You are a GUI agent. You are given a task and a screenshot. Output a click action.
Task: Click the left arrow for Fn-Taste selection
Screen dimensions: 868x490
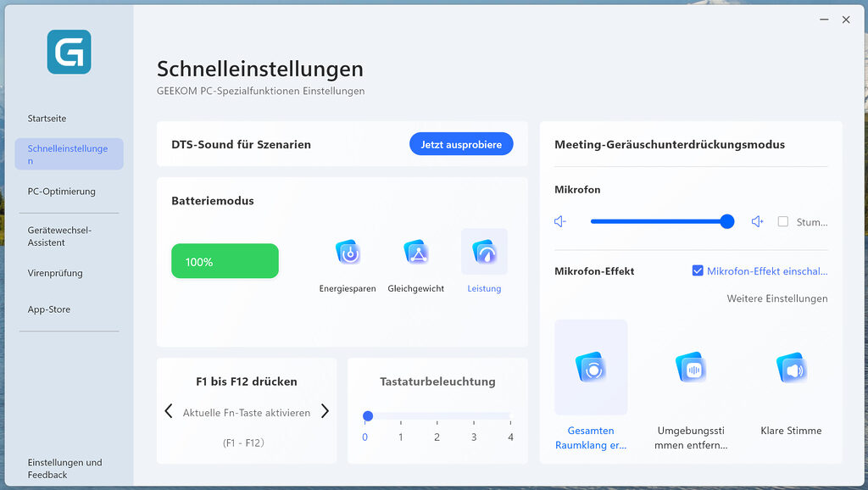tap(168, 410)
